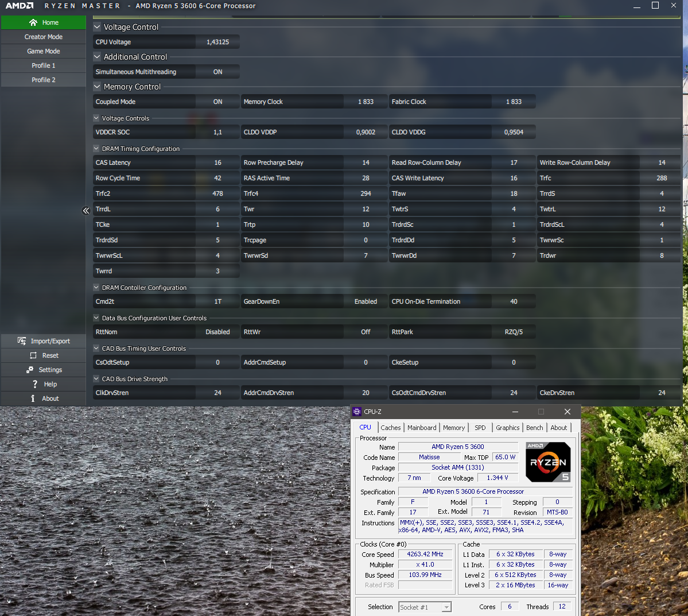Open Settings gear in Ryzen Master
This screenshot has height=616, width=688.
(30, 370)
